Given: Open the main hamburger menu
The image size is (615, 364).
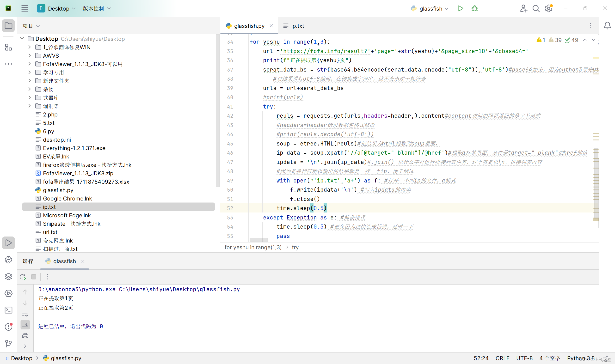Looking at the screenshot, I should (25, 9).
